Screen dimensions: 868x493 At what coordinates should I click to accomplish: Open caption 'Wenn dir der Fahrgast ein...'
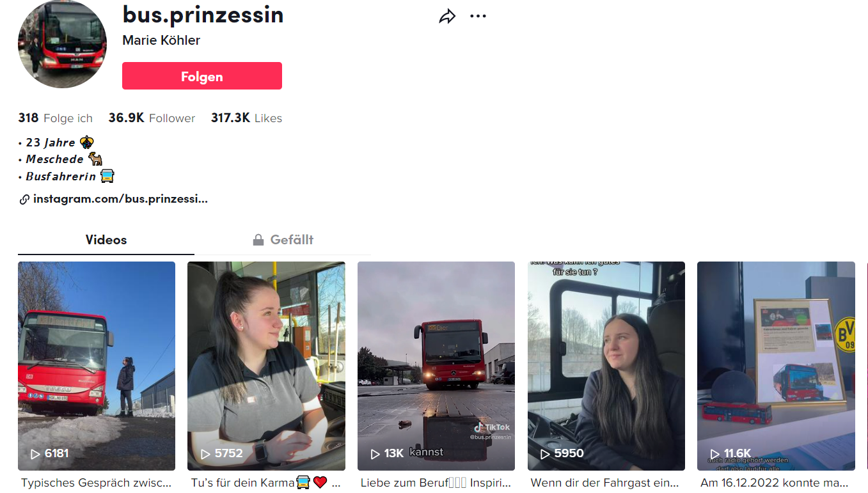(605, 483)
